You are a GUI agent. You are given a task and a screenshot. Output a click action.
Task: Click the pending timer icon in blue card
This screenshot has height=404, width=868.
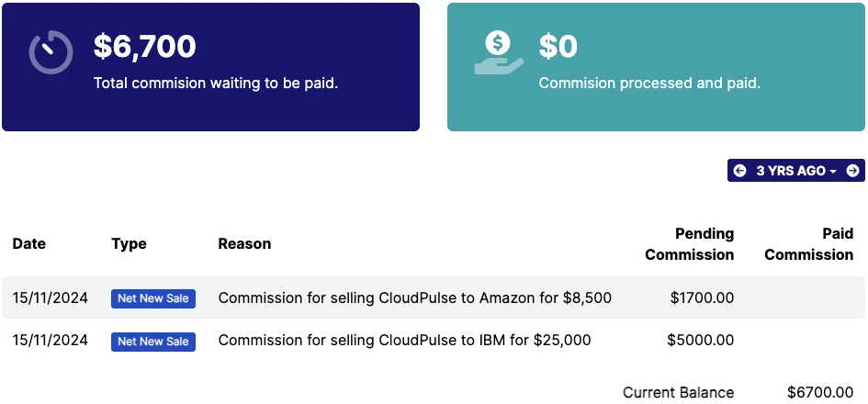(51, 52)
